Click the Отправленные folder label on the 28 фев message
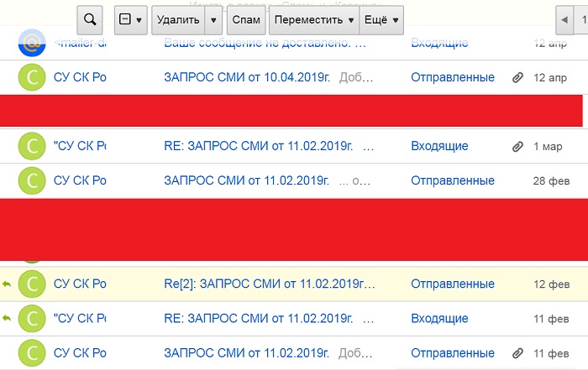 pyautogui.click(x=452, y=180)
